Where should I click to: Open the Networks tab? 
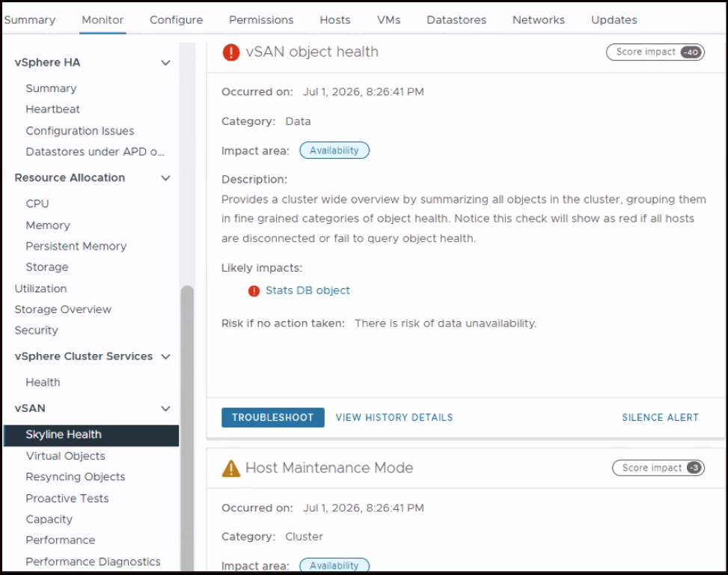(539, 20)
